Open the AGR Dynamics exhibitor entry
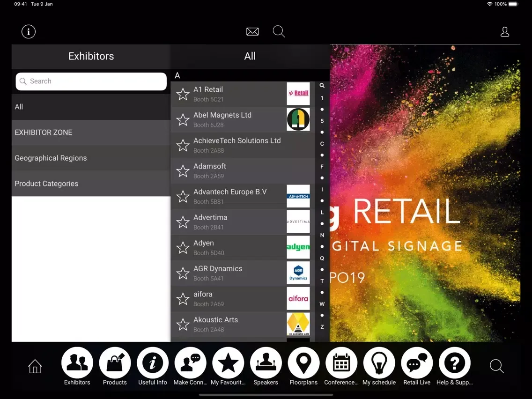 (x=243, y=273)
